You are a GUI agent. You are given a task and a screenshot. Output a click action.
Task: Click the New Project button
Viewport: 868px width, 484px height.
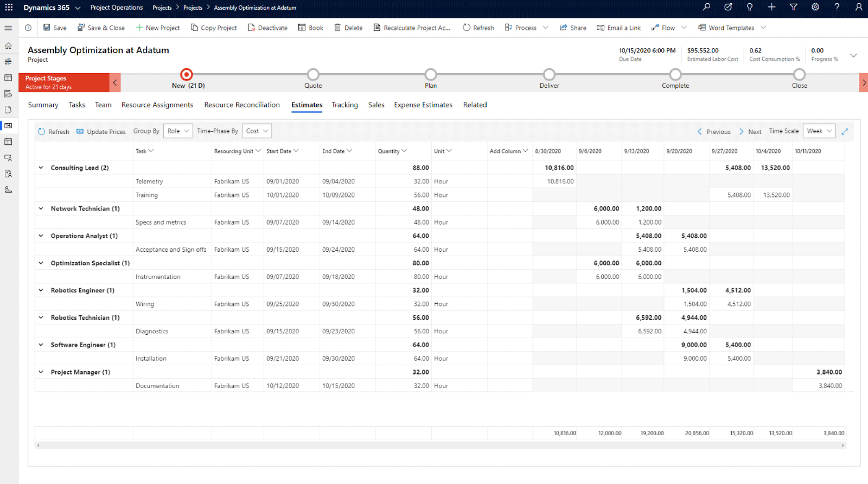click(x=158, y=27)
